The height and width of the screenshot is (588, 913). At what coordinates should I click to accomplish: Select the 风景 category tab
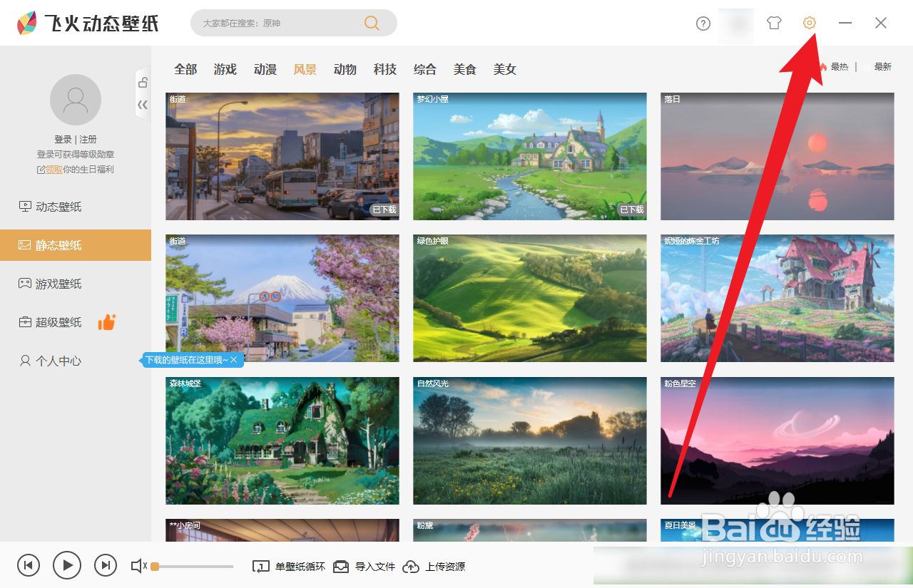point(305,69)
